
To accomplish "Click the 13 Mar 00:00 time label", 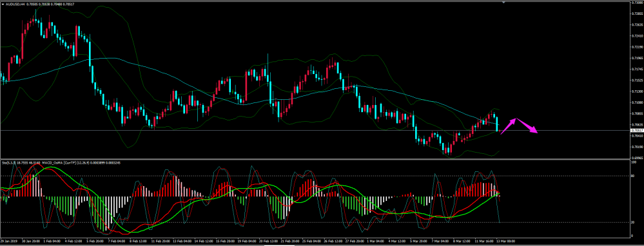I will pos(505,241).
